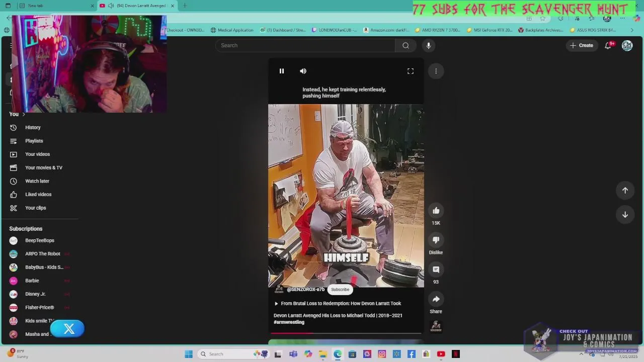
Task: Open the BeepTeeBops subscription
Action: [x=40, y=240]
